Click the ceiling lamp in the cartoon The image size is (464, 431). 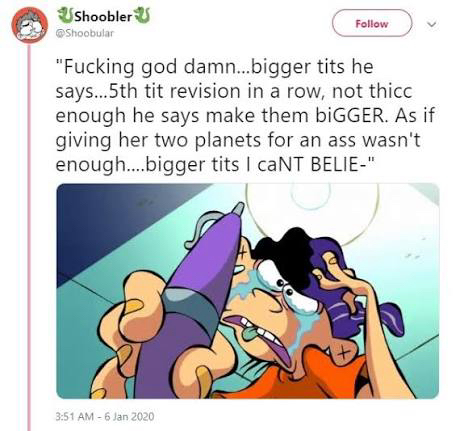point(312,210)
